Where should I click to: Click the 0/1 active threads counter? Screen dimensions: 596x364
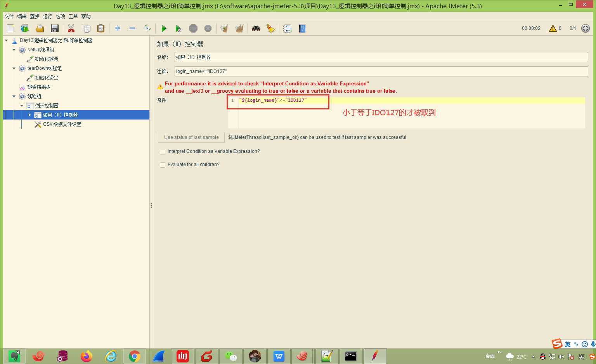pos(573,28)
